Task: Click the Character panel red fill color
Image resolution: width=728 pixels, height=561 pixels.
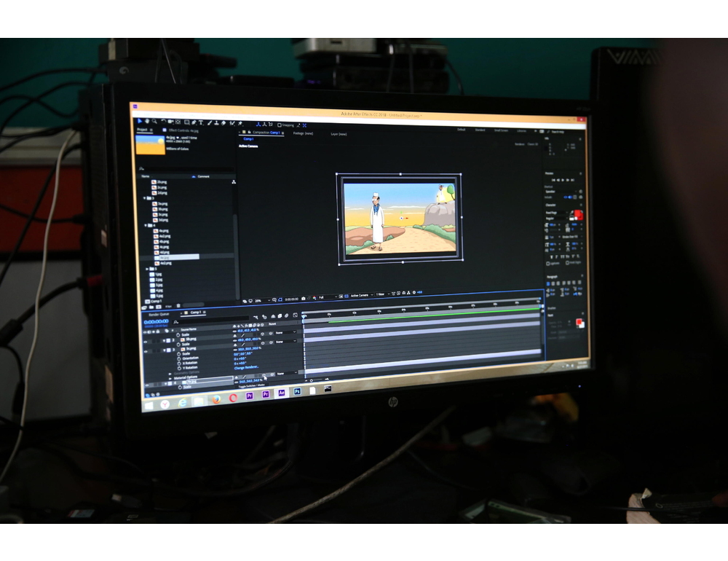Action: [577, 214]
